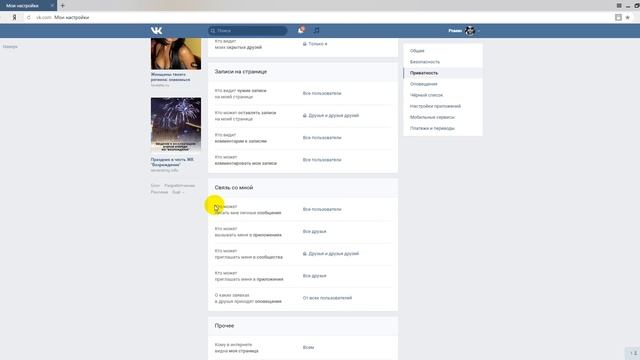Viewport: 640px width, 360px height.
Task: Change who can invite me to apps
Action: (x=314, y=276)
